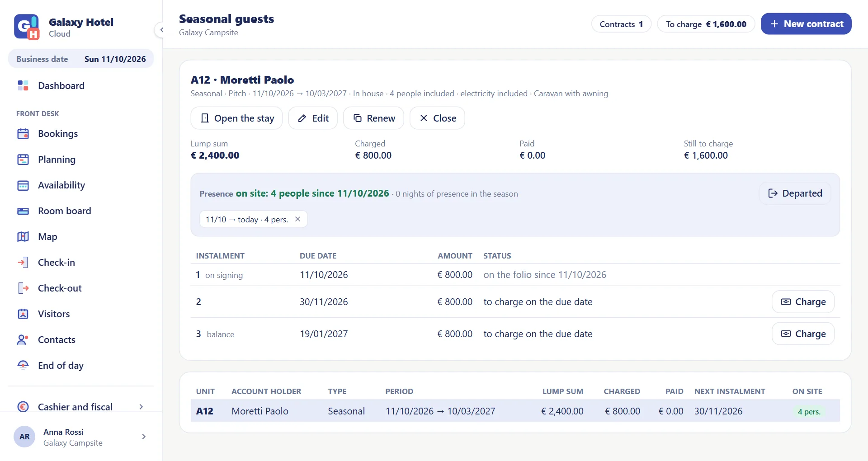Click the Lump sum € 2,400.00 value
This screenshot has height=461, width=868.
click(x=215, y=155)
